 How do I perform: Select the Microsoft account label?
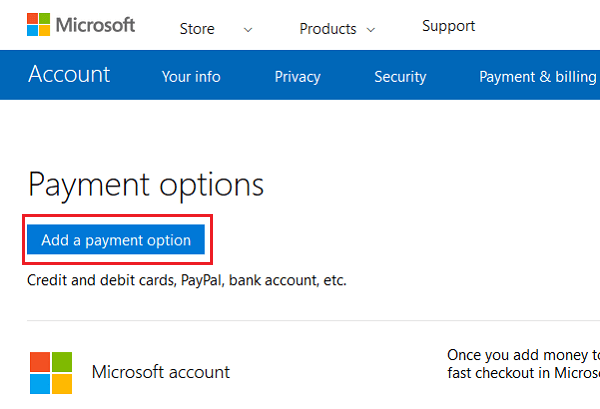coord(161,372)
